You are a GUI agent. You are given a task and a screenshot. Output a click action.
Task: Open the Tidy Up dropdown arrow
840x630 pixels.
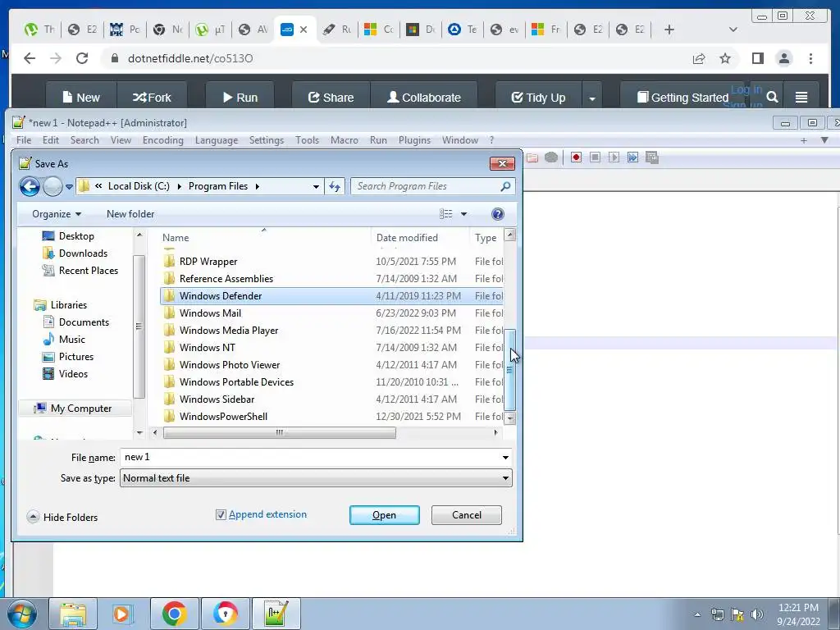click(x=592, y=98)
